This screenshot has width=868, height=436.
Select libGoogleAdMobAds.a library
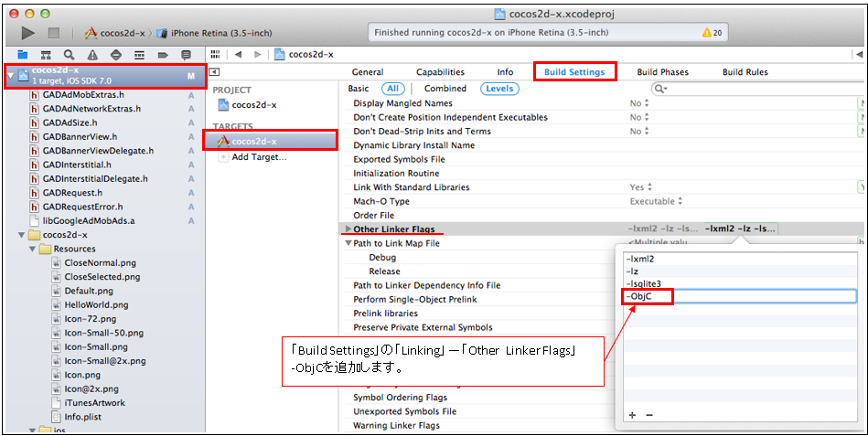89,221
